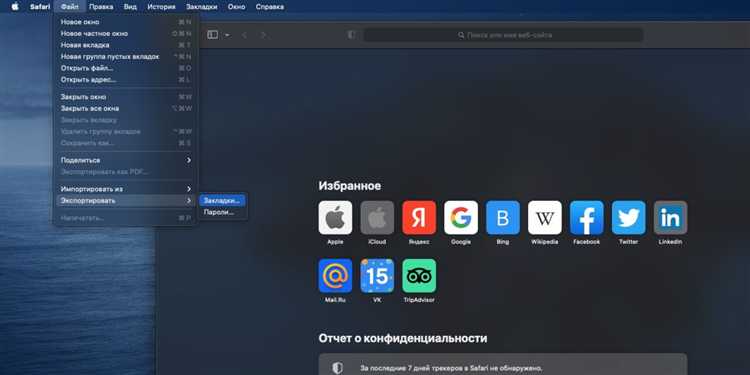Open the Apple favorite tile

pyautogui.click(x=335, y=218)
